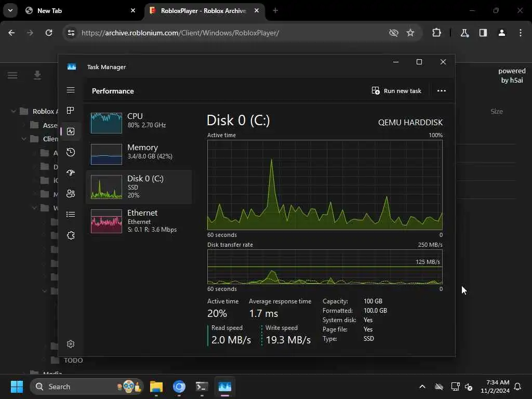
Task: Open Chrome Labs flask icon
Action: click(x=464, y=33)
